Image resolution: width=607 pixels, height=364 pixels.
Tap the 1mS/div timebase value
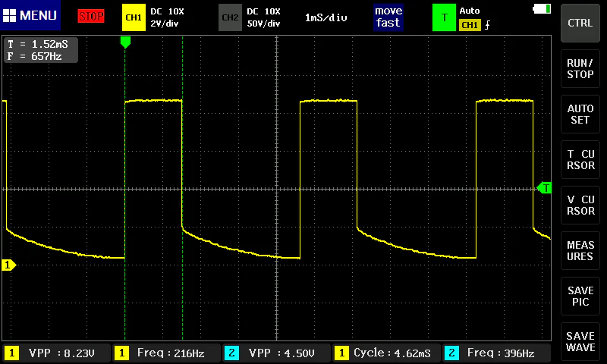point(326,17)
